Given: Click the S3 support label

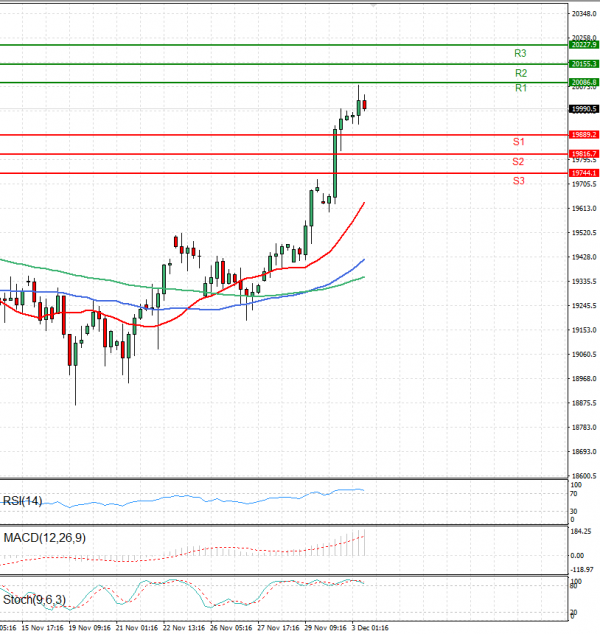Looking at the screenshot, I should 519,181.
